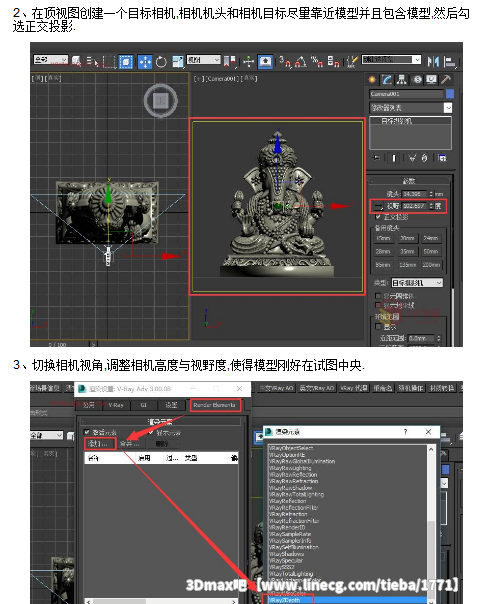Image resolution: width=498 pixels, height=604 pixels.
Task: Open the Modify command panel tab
Action: [387, 80]
